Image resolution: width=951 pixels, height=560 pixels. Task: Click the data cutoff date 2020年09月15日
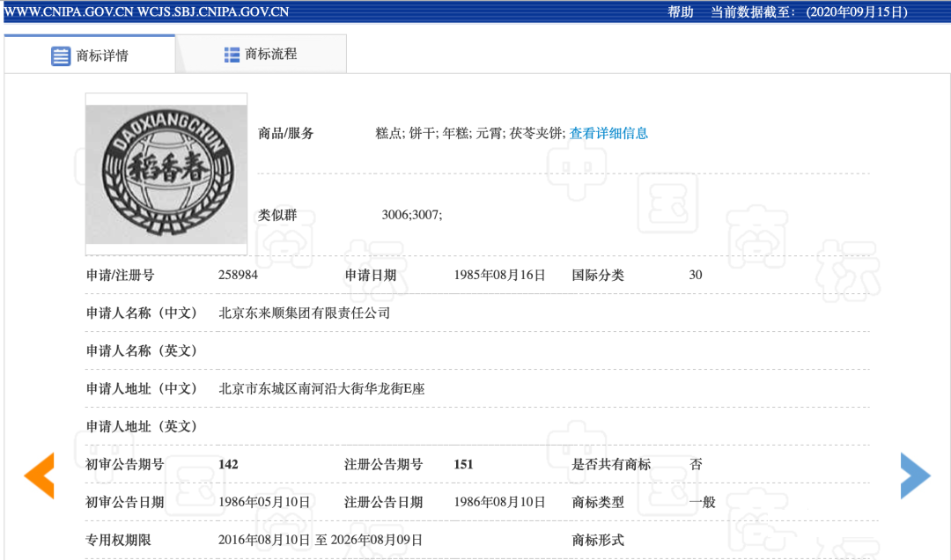click(x=856, y=11)
